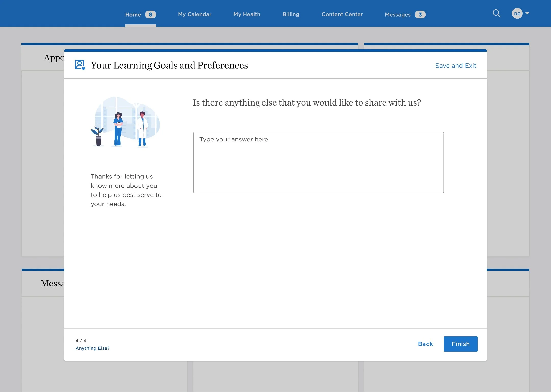Click the search magnifier icon
The height and width of the screenshot is (392, 551).
pyautogui.click(x=496, y=13)
